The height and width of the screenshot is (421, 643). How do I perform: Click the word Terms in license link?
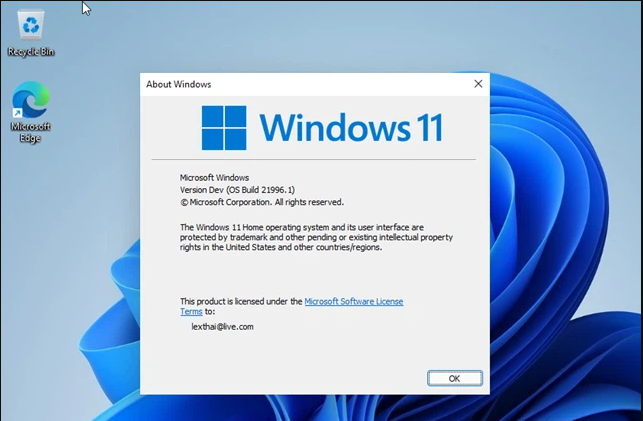tap(191, 312)
